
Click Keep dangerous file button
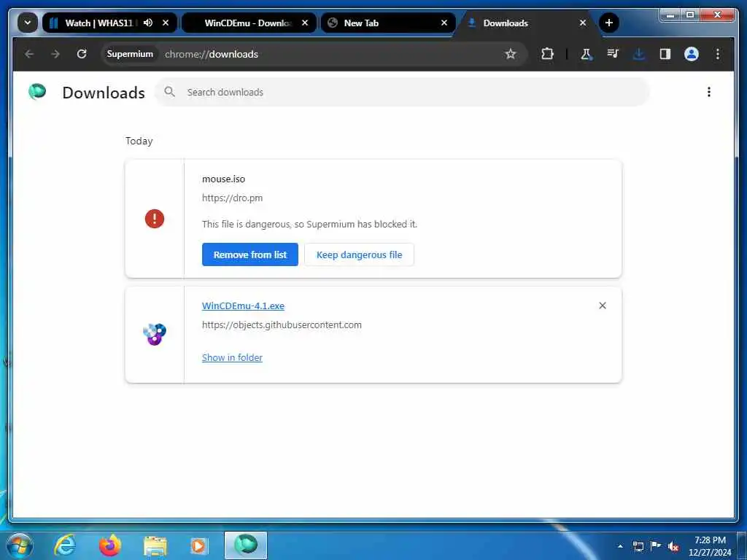click(x=359, y=254)
